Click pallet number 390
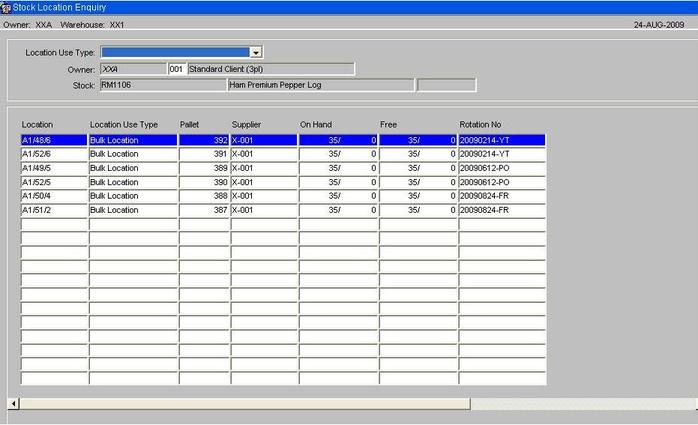 point(204,182)
